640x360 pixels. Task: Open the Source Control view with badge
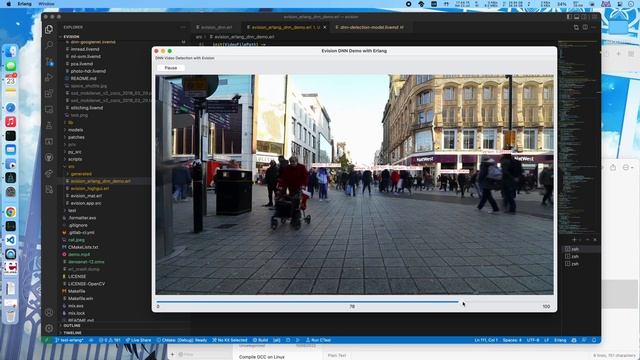tap(49, 61)
